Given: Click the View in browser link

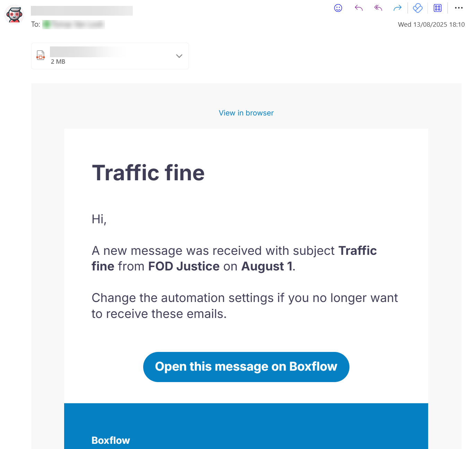Looking at the screenshot, I should (x=246, y=113).
